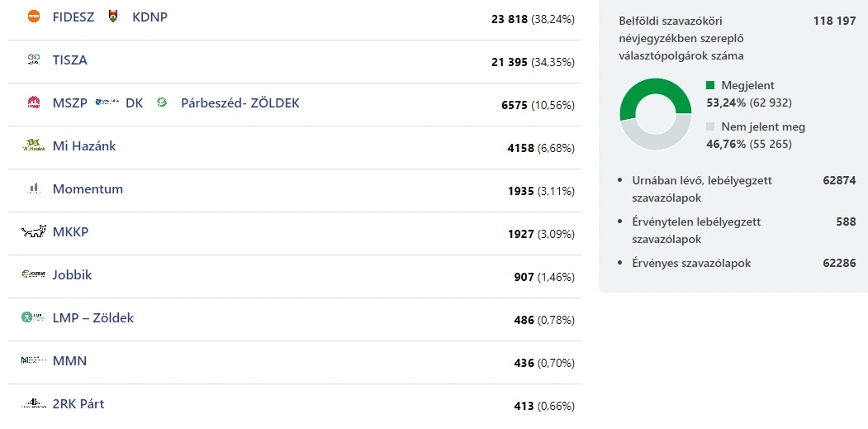Click the KDNP coat-of-arms logo
The height and width of the screenshot is (429, 868).
click(x=113, y=17)
